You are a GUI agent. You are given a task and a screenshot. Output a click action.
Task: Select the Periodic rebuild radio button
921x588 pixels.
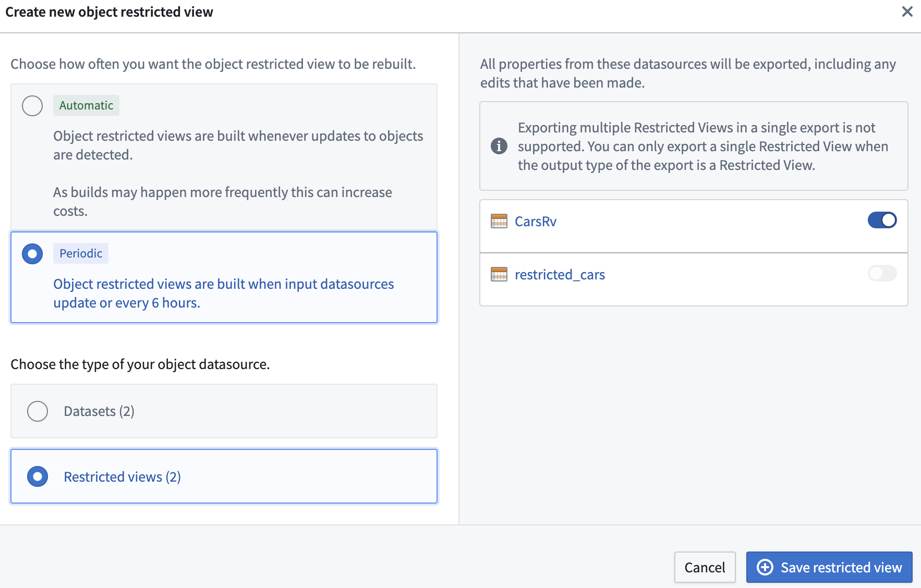[32, 254]
